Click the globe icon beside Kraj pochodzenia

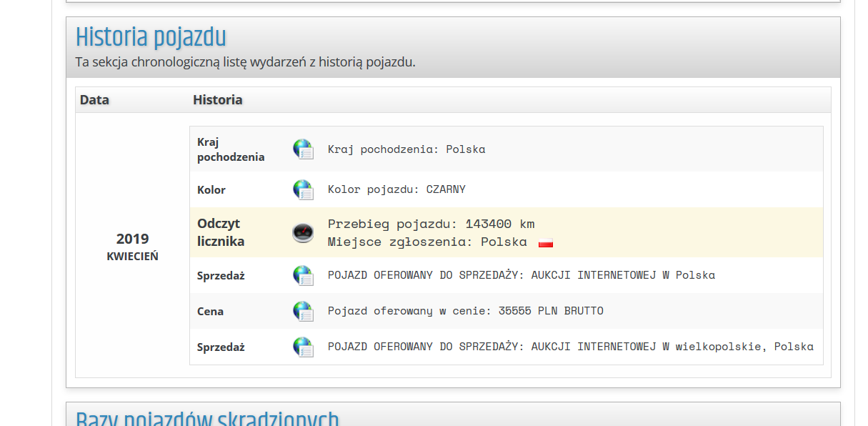point(303,149)
